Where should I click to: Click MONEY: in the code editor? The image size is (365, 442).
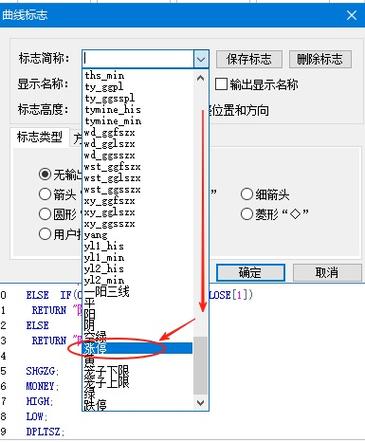tap(43, 386)
